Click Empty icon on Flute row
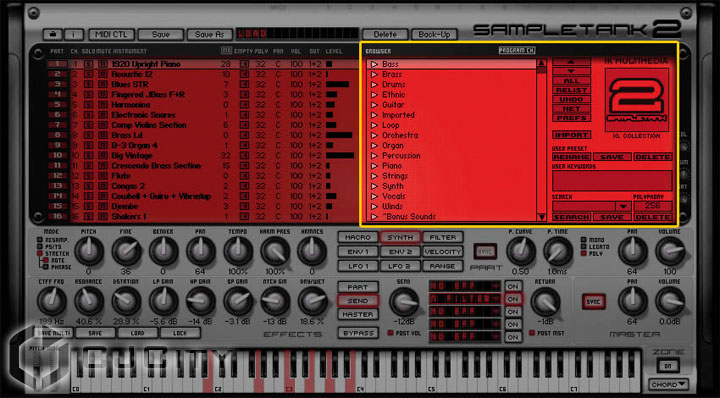Image resolution: width=720 pixels, height=398 pixels. [x=245, y=176]
